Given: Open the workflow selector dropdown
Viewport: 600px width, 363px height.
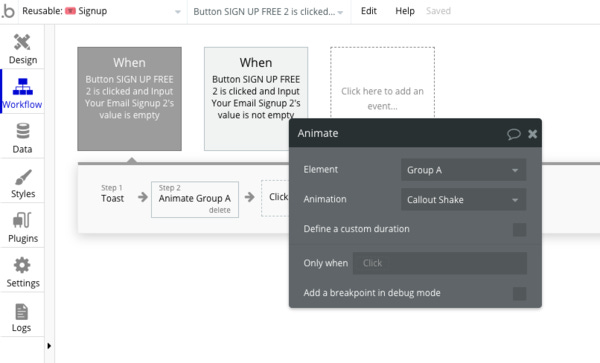Looking at the screenshot, I should (268, 12).
